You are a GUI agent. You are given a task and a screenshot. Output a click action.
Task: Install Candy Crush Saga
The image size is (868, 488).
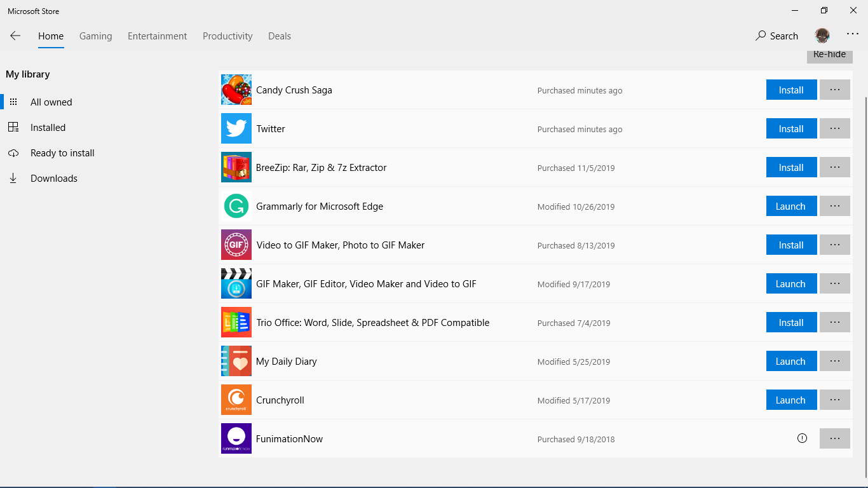click(x=791, y=90)
